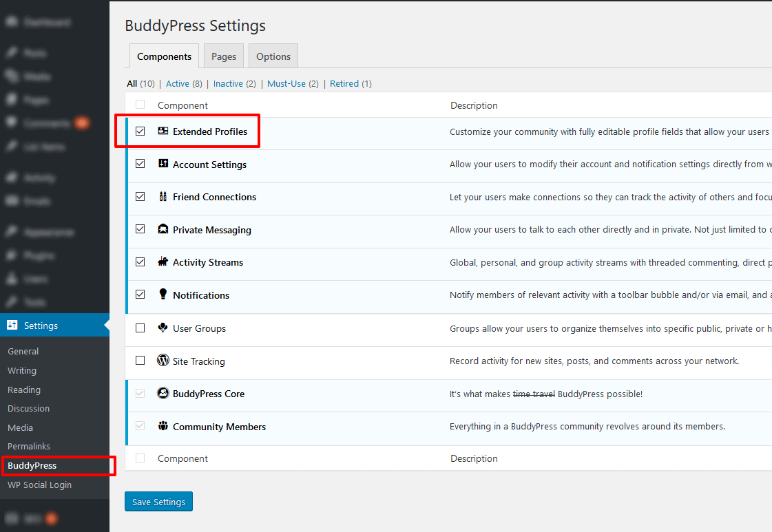Click the Private Messaging component name
This screenshot has height=532, width=772.
tap(212, 230)
